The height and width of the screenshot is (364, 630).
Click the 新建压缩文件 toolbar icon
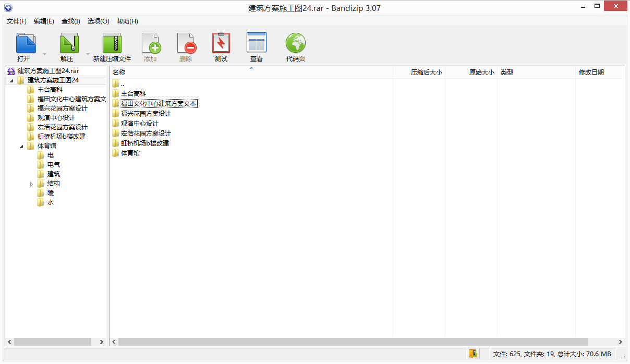point(112,43)
